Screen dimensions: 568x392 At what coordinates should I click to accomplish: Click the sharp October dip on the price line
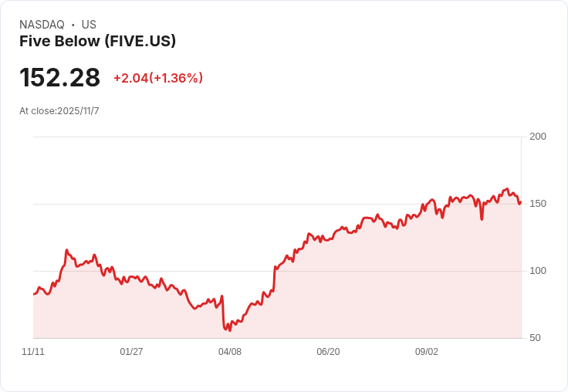coord(482,219)
